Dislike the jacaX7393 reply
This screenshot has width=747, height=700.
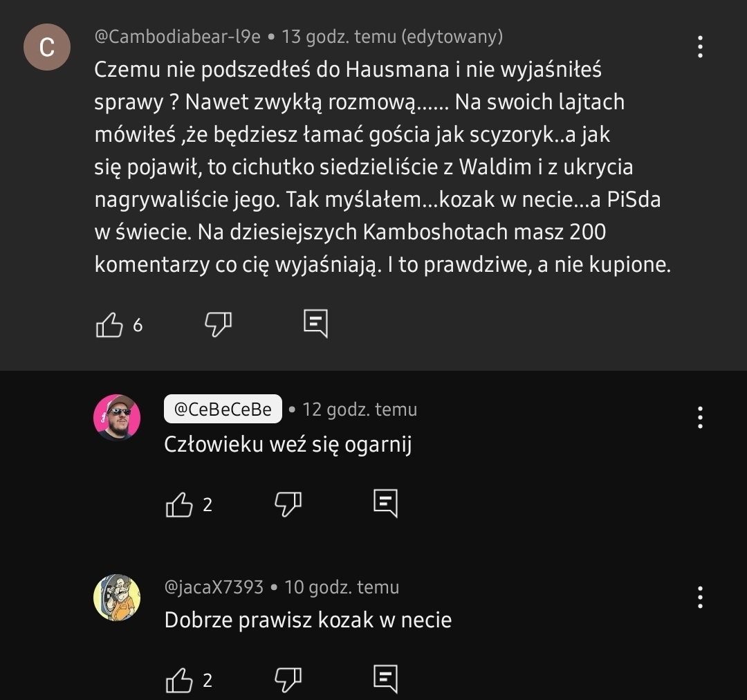coord(288,679)
